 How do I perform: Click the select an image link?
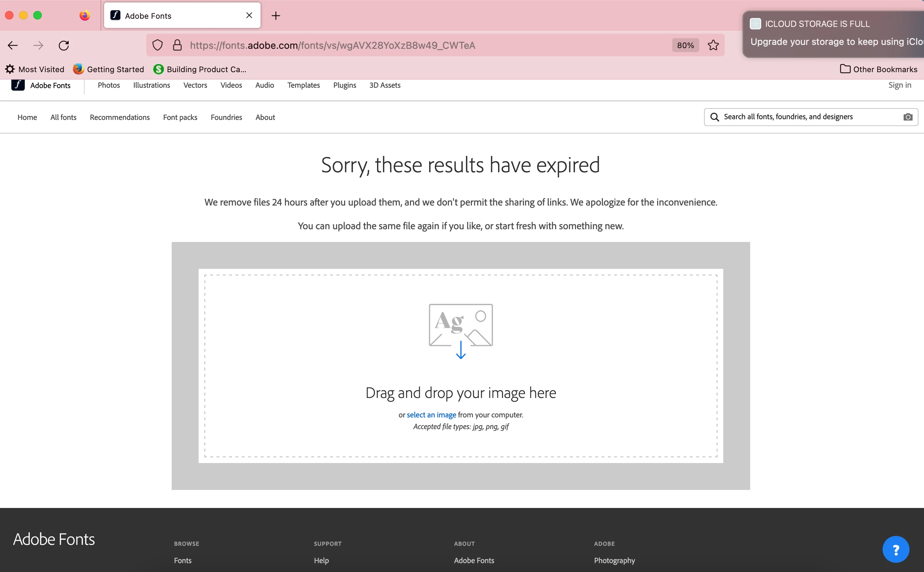pos(431,415)
